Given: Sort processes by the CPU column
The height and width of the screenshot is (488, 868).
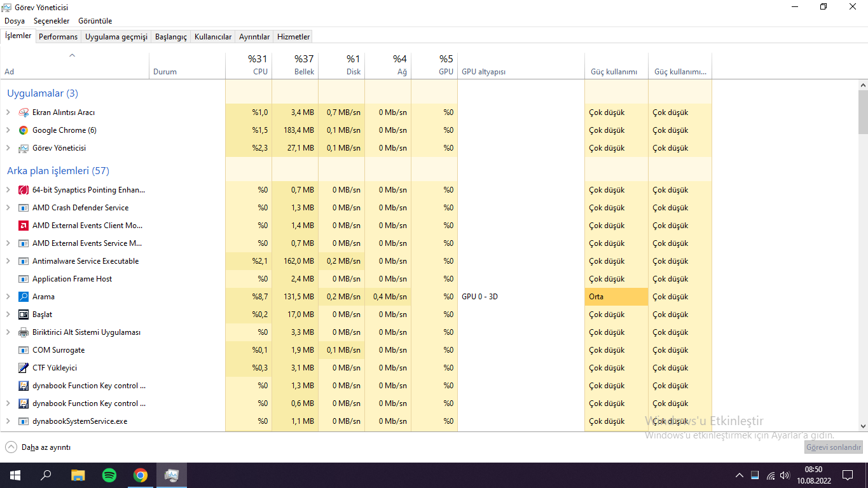Looking at the screenshot, I should [249, 65].
